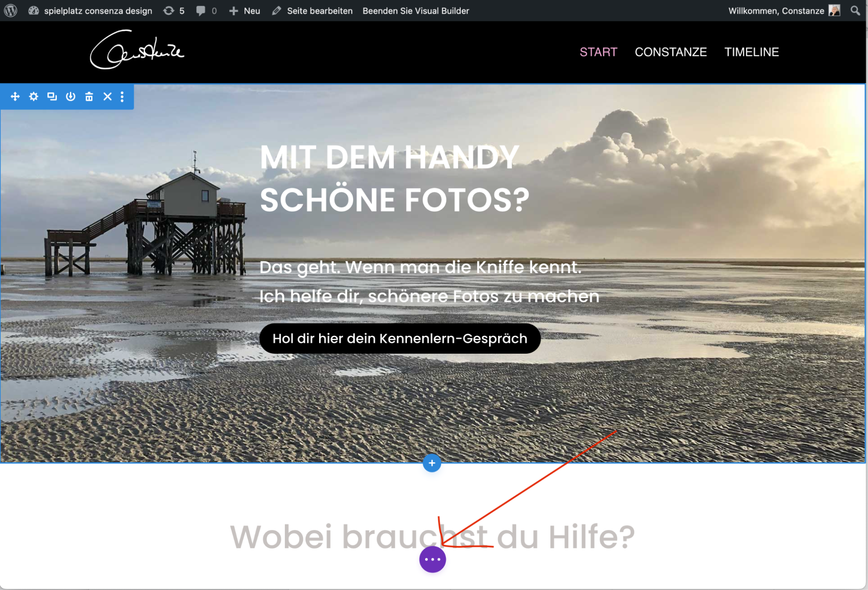Open the Neu add-new dropdown
The height and width of the screenshot is (590, 868).
(244, 10)
